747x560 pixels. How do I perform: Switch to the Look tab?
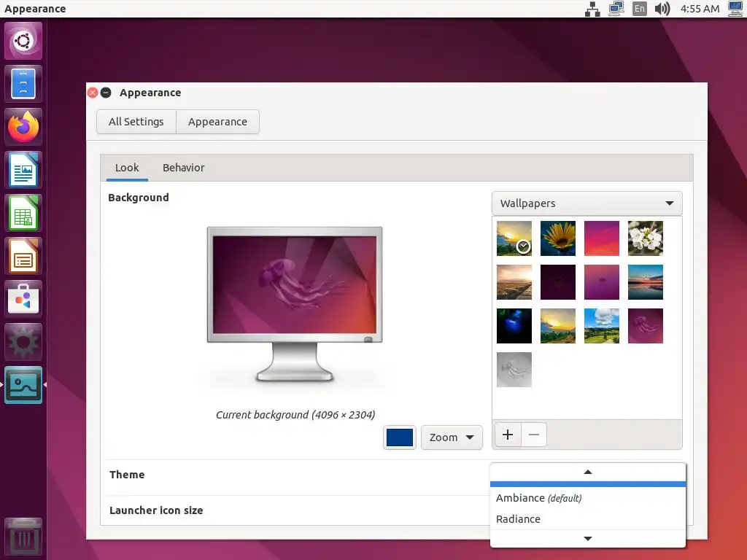[127, 168]
